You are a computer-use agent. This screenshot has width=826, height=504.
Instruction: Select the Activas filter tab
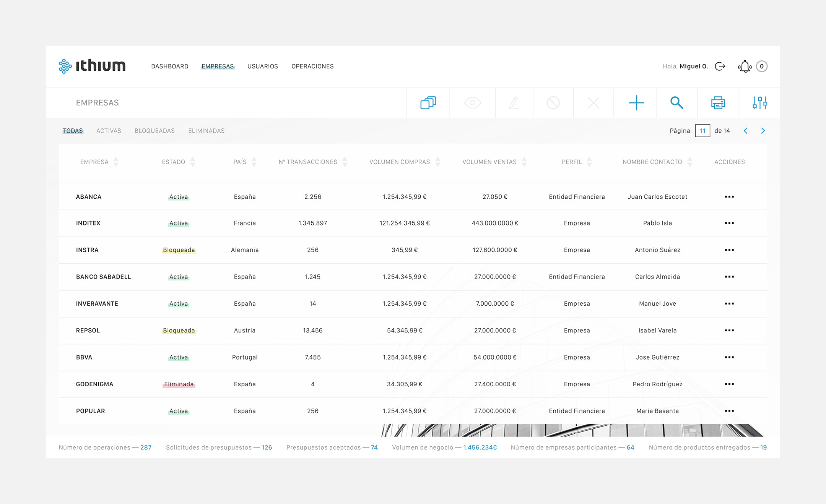pos(109,131)
